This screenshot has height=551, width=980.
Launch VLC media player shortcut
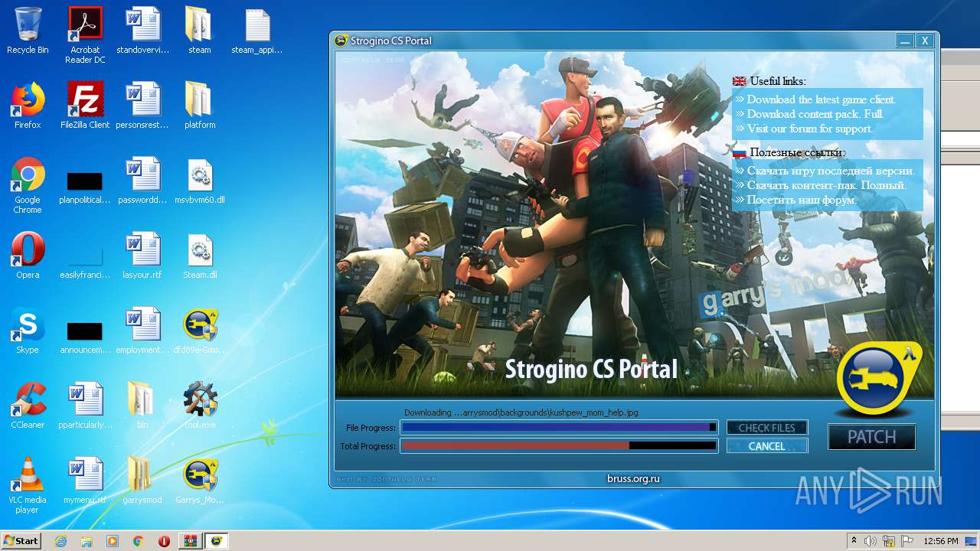[28, 485]
